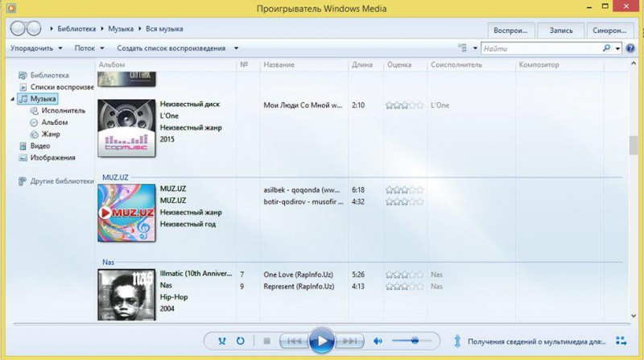The image size is (644, 360).
Task: Click Библиотека in the breadcrumb
Action: [76, 29]
